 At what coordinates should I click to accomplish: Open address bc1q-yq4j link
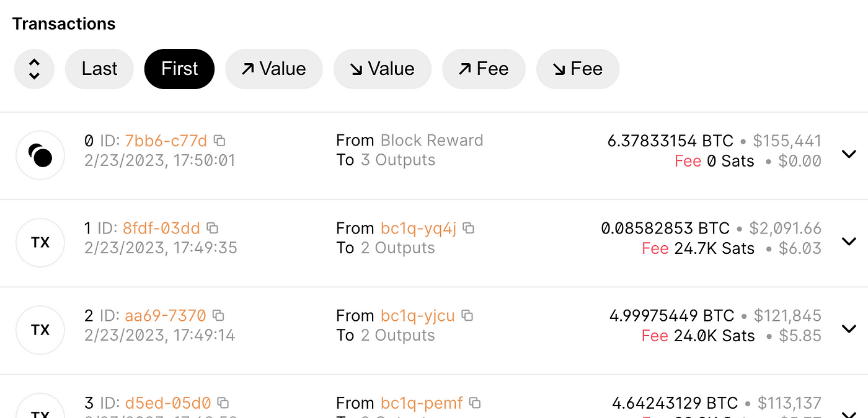418,228
